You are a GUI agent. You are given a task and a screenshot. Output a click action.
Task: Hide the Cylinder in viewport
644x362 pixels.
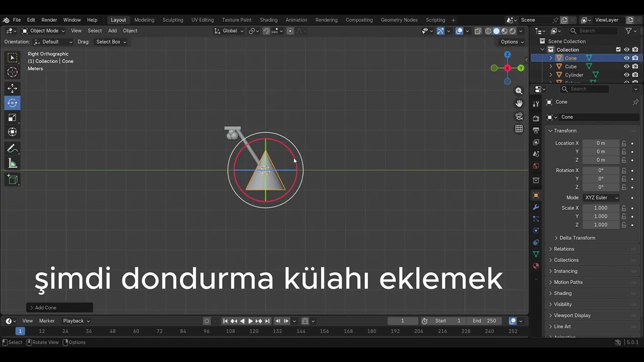point(627,75)
